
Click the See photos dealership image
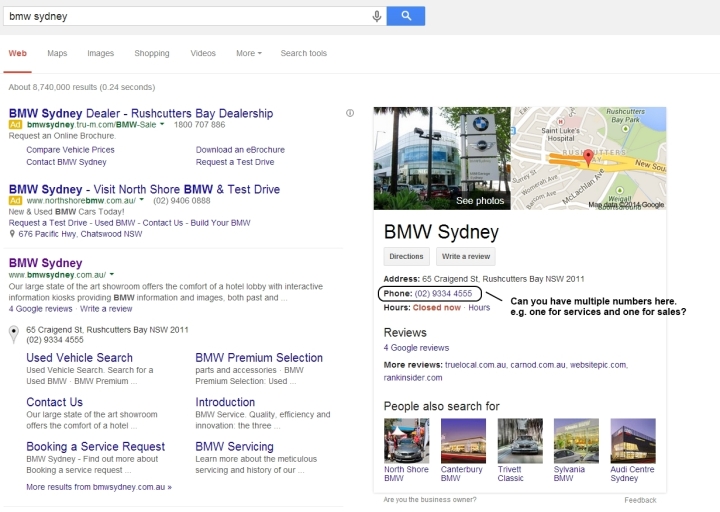(x=442, y=158)
